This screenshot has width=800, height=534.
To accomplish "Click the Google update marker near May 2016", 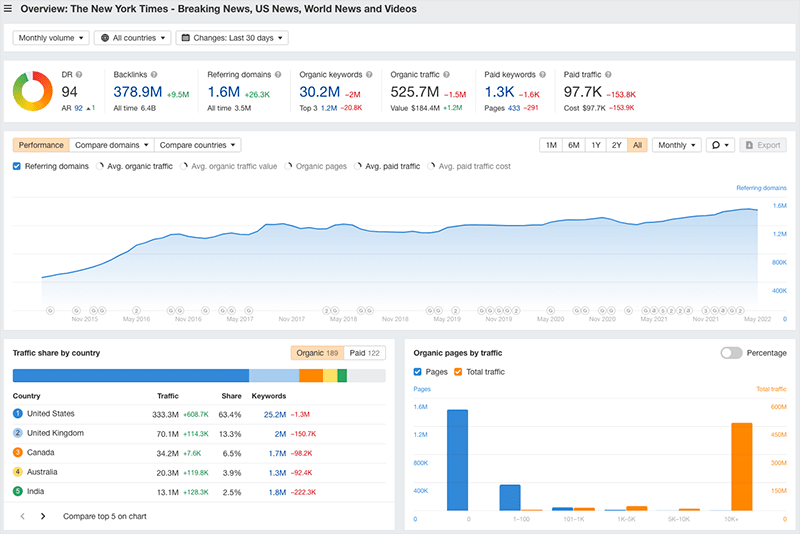I will (x=136, y=310).
